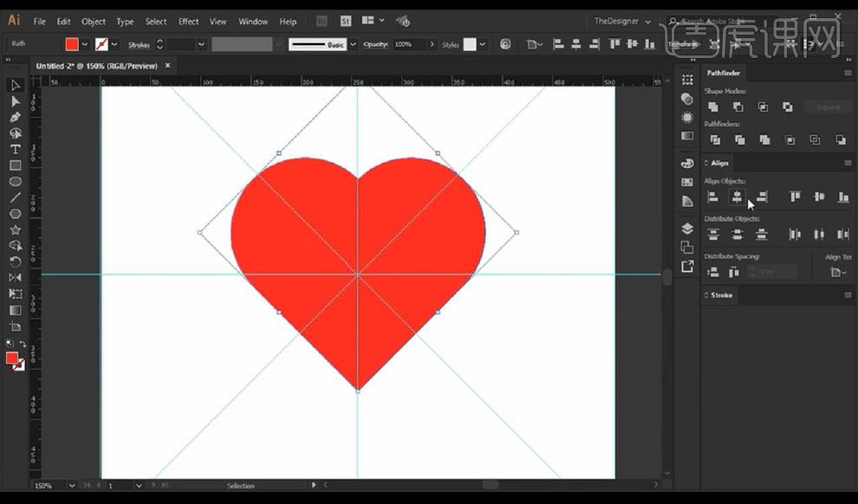Viewport: 858px width, 504px height.
Task: Select the Star tool
Action: coord(16,229)
